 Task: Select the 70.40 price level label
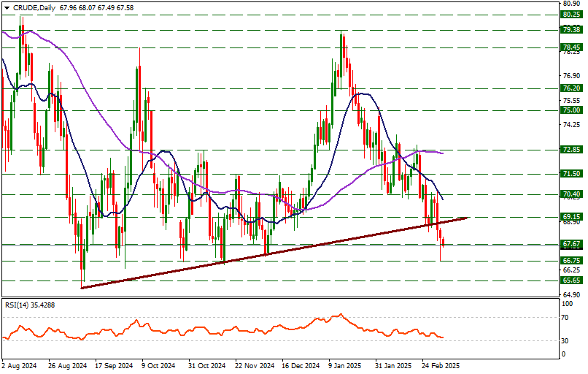pyautogui.click(x=572, y=194)
